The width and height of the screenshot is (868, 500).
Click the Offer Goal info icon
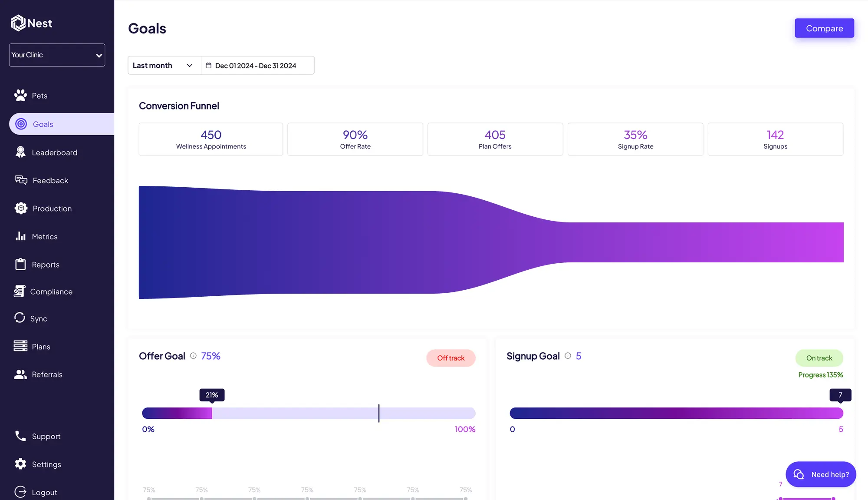[193, 356]
